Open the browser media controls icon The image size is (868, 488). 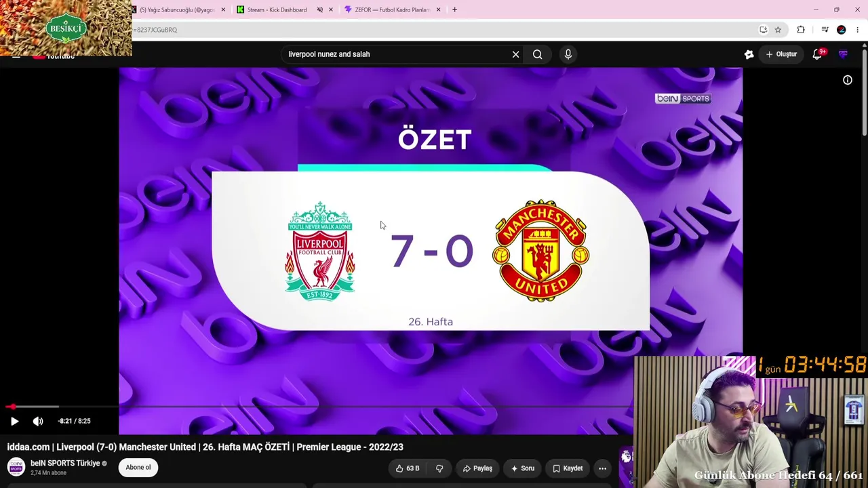pyautogui.click(x=825, y=30)
